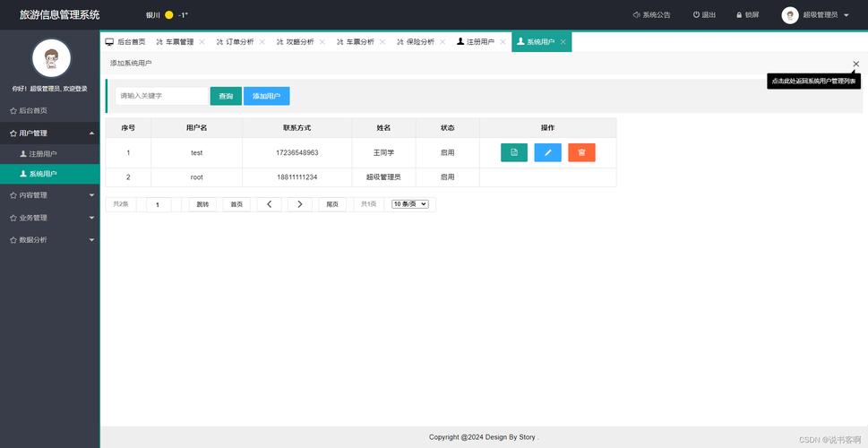This screenshot has height=448, width=868.
Task: Collapse the 用户管理 sidebar menu
Action: point(49,134)
